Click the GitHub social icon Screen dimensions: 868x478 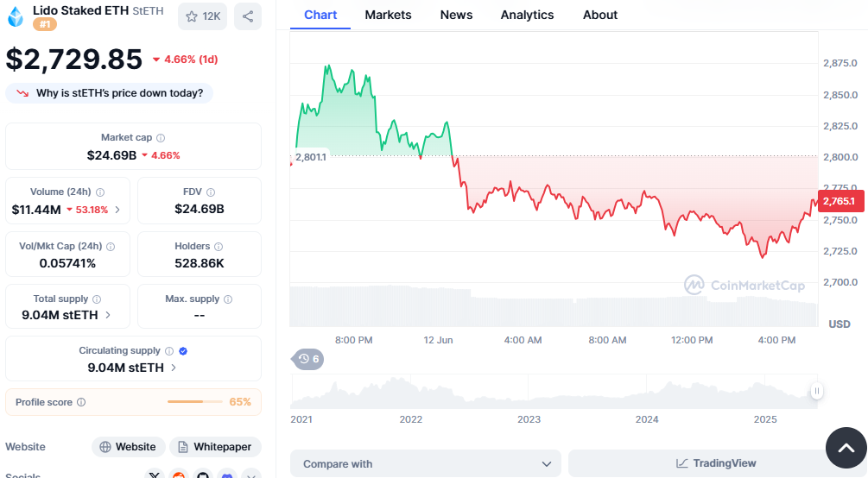203,475
